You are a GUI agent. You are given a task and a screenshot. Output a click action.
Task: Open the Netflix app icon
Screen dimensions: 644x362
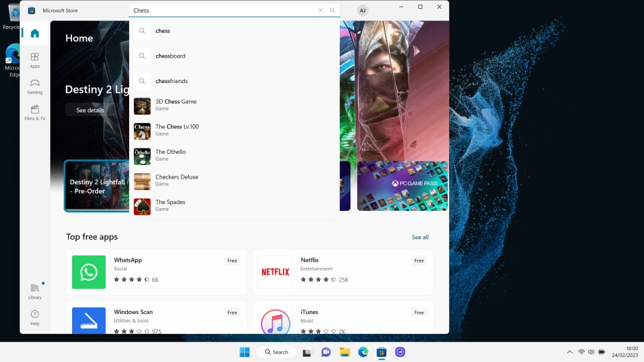275,272
